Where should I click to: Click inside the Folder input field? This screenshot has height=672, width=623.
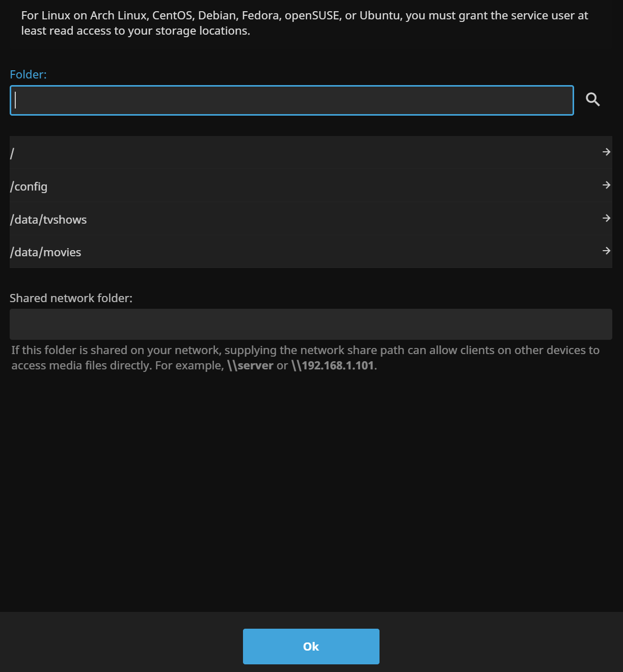coord(291,100)
